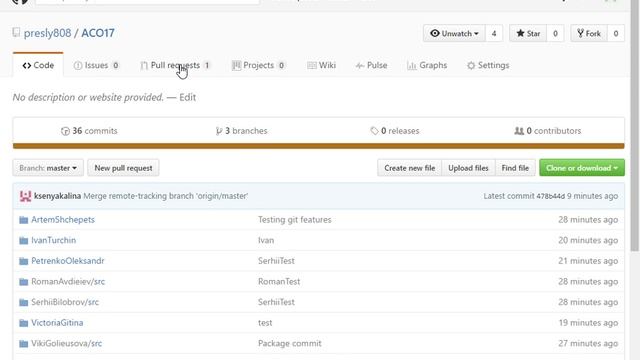Viewport: 640px width, 360px height.
Task: Fork the repository
Action: tap(589, 33)
